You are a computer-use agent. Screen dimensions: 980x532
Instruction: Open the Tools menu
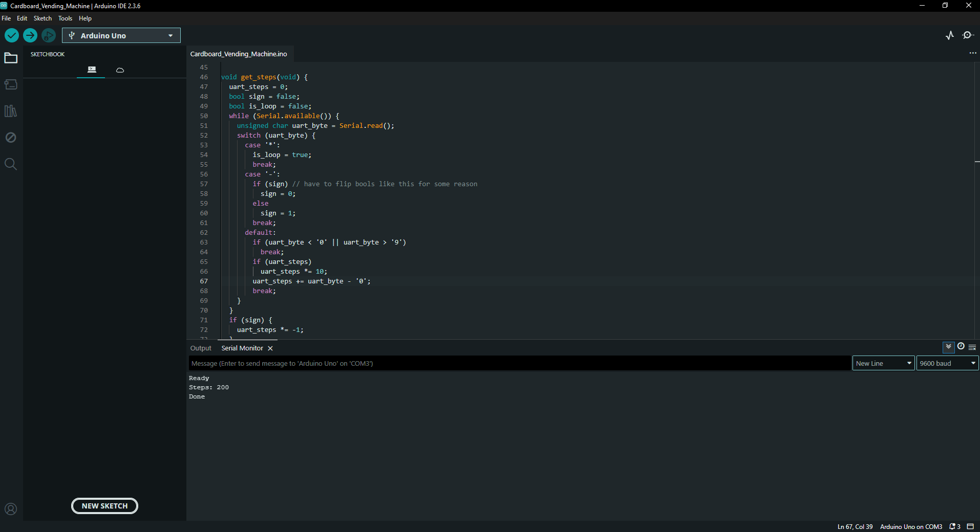[x=65, y=18]
